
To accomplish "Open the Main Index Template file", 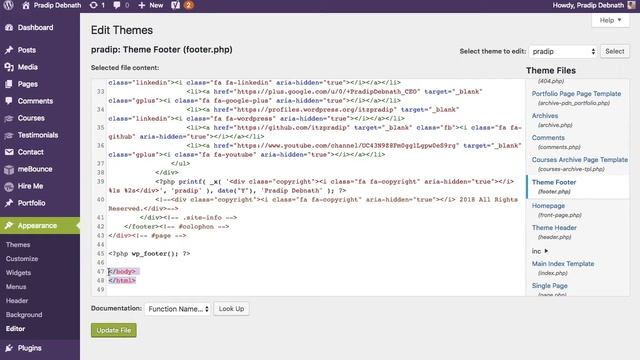I will (563, 264).
